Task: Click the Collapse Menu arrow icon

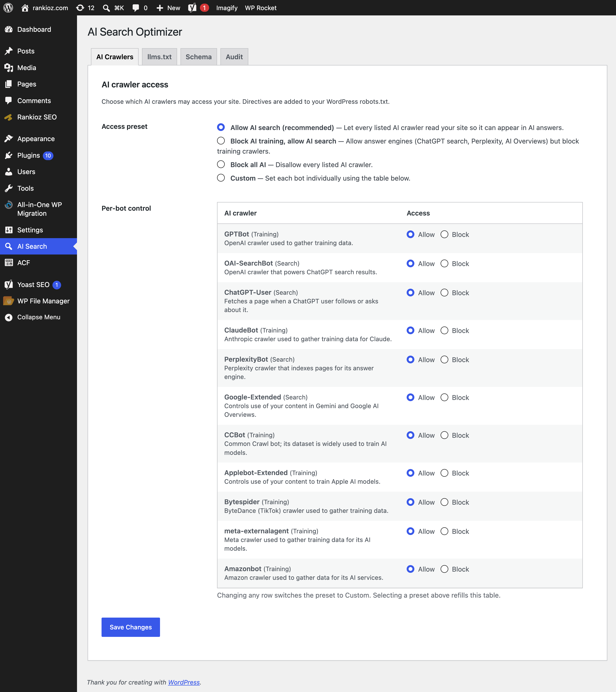Action: point(9,317)
